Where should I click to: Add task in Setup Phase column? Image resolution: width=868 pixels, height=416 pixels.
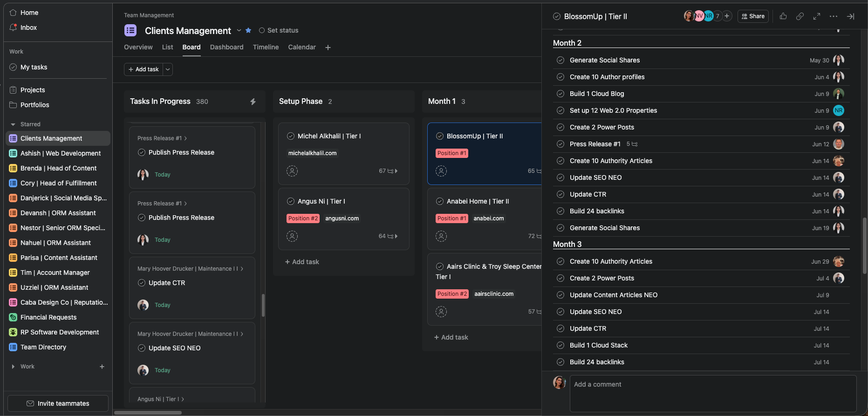click(302, 262)
